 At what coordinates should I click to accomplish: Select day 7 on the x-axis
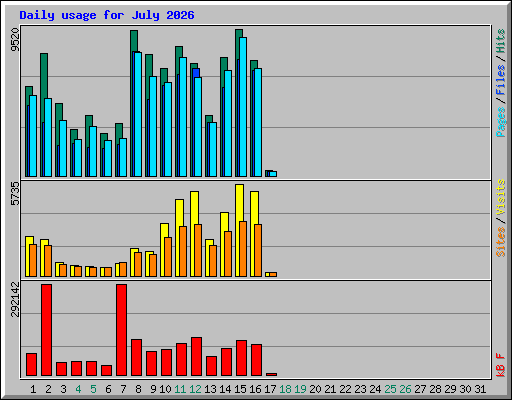[x=123, y=389]
